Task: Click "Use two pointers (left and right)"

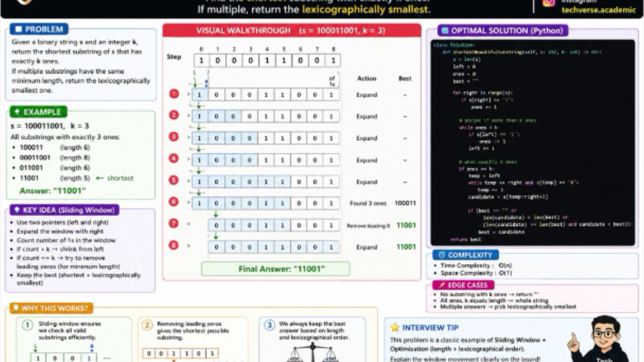Action: [63, 222]
